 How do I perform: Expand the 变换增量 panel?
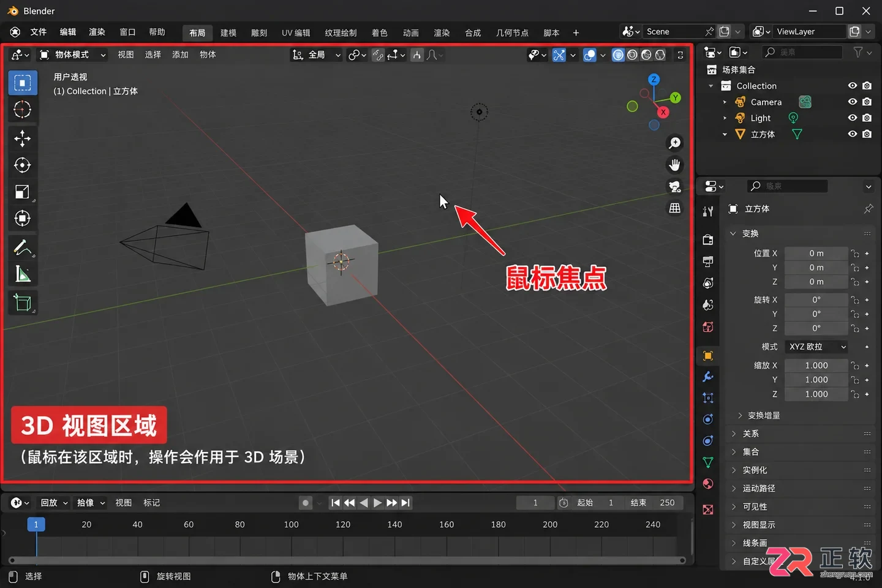(x=763, y=415)
